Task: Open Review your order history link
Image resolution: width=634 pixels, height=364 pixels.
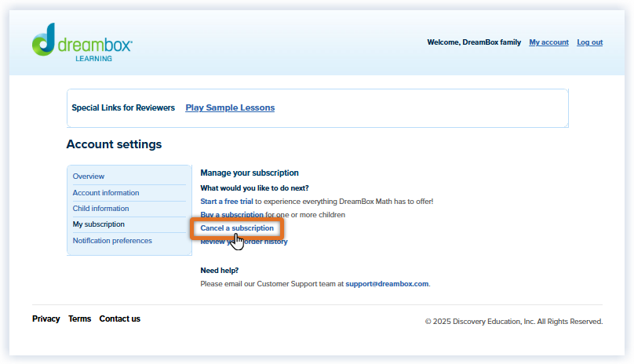Action: click(x=244, y=242)
